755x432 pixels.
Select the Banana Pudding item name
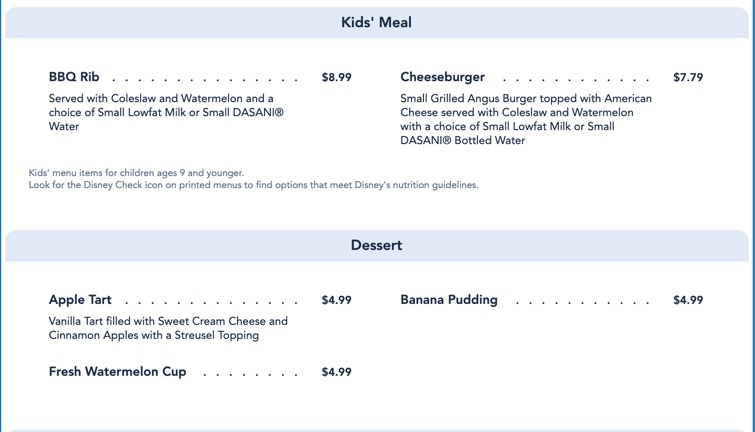tap(449, 300)
